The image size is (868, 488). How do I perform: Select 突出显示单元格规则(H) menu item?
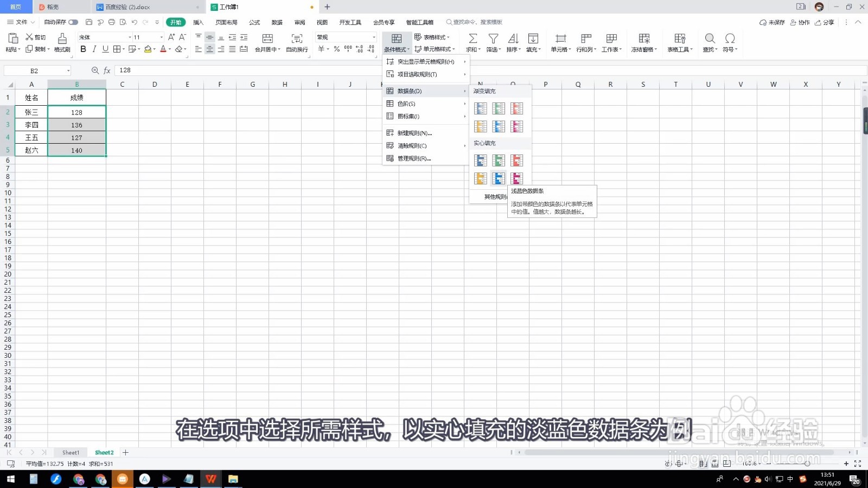426,62
